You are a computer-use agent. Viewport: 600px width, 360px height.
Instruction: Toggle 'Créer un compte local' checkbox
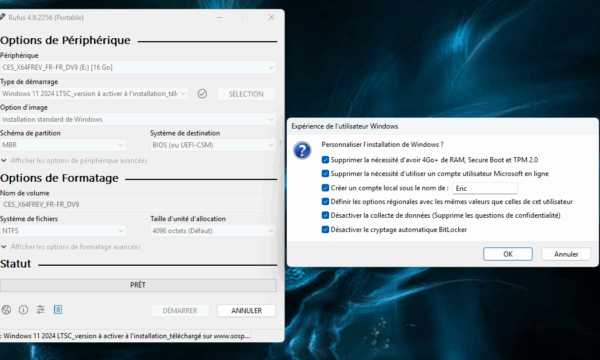pyautogui.click(x=325, y=188)
